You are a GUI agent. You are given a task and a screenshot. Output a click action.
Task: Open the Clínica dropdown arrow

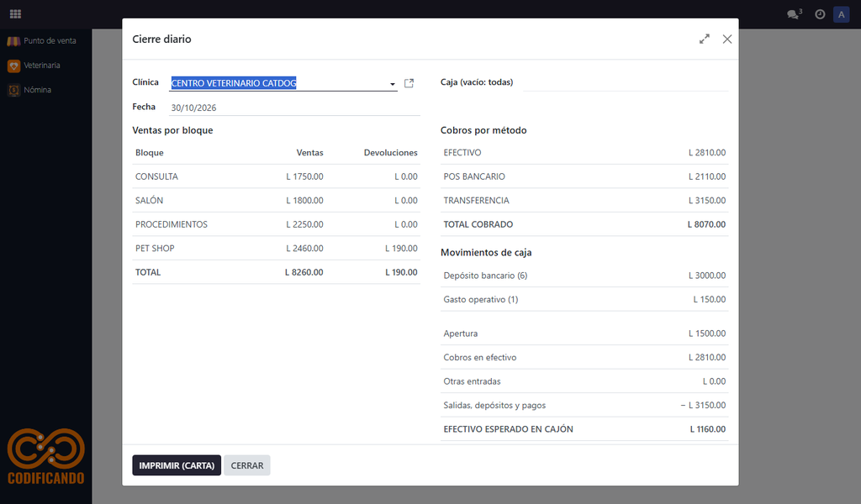tap(393, 84)
